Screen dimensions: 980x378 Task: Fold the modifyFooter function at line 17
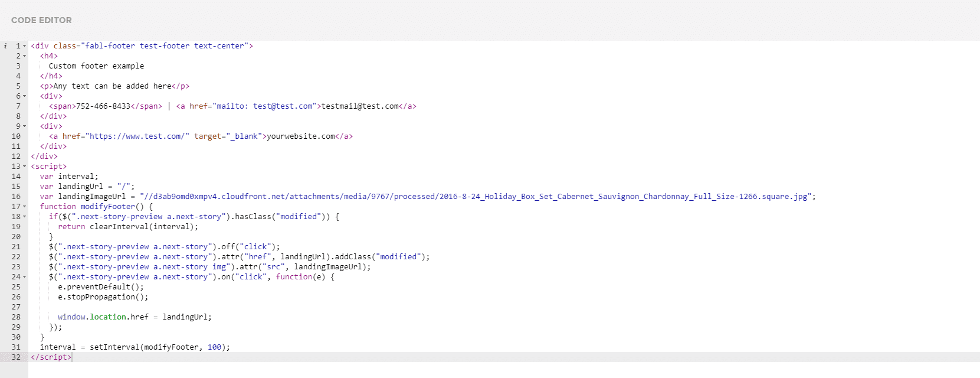(x=25, y=207)
